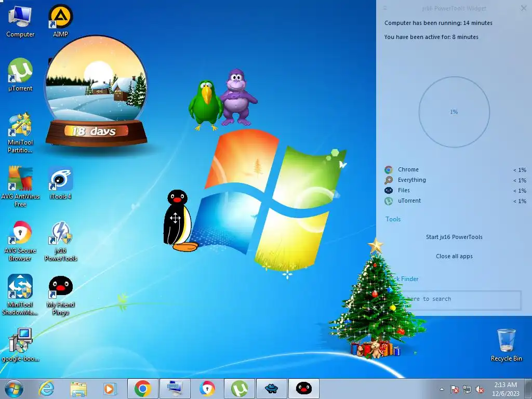Image resolution: width=532 pixels, height=399 pixels.
Task: Open the network tray icon
Action: click(467, 389)
